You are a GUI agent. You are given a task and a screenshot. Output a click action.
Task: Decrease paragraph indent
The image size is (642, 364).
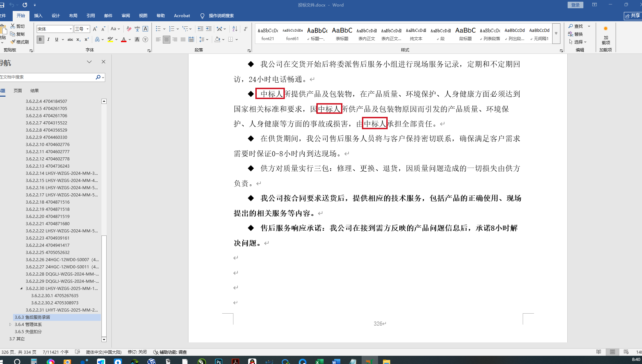coord(201,29)
